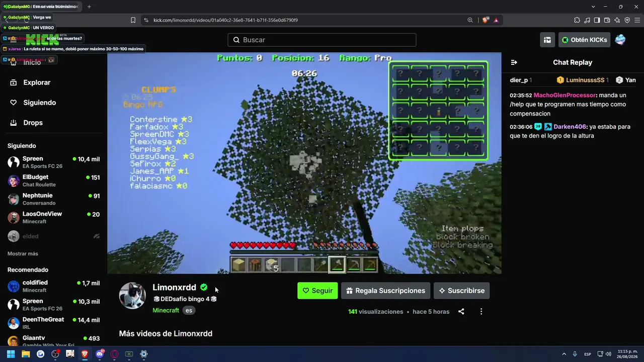Open a new browser tab

point(89,7)
